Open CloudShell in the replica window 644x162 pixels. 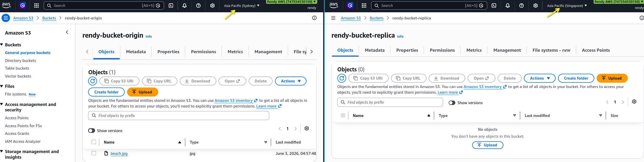(494, 6)
